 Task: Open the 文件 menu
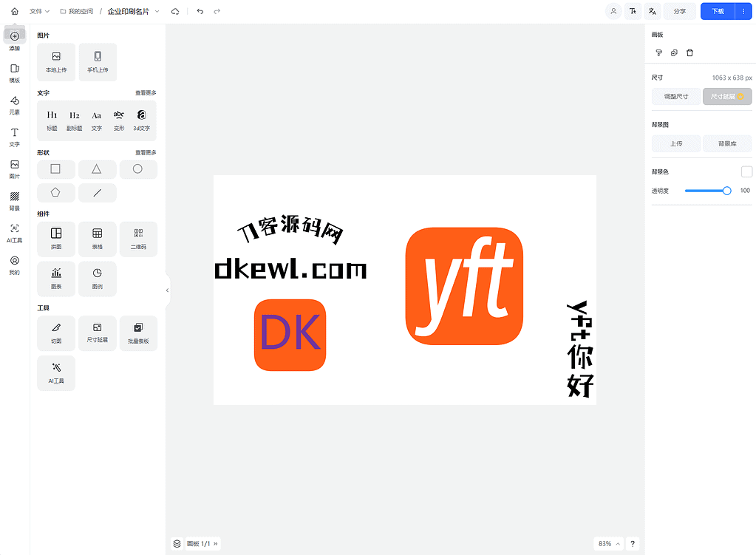tap(39, 11)
